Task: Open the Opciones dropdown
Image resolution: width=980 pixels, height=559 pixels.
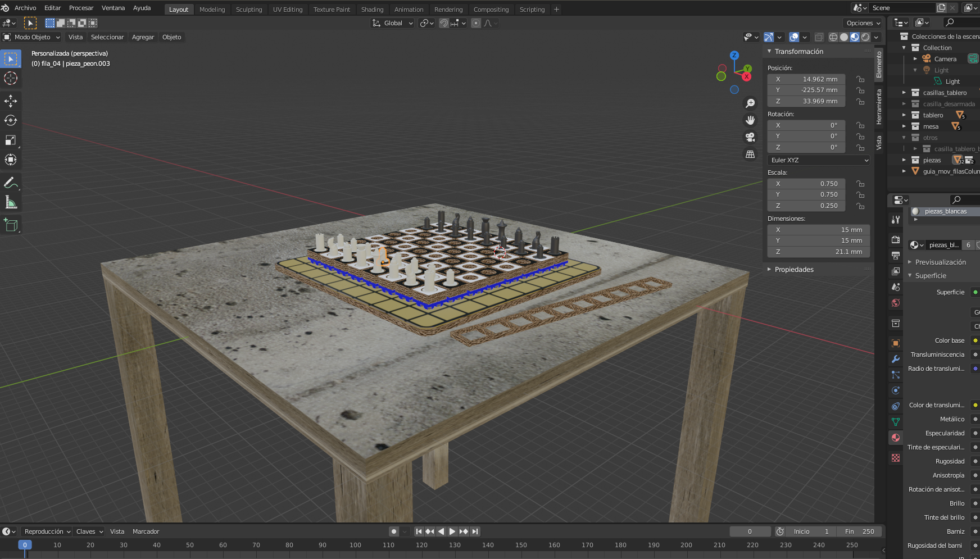Action: [863, 23]
